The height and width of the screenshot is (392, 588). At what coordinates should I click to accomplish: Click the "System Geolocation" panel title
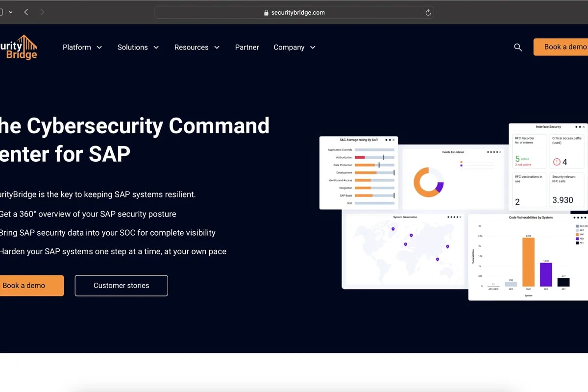coord(405,217)
